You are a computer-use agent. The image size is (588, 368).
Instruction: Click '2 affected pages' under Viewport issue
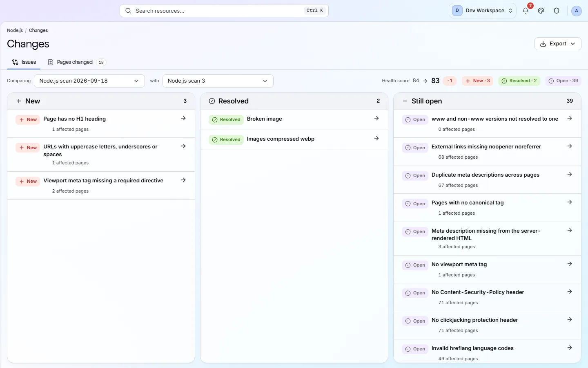coord(70,191)
